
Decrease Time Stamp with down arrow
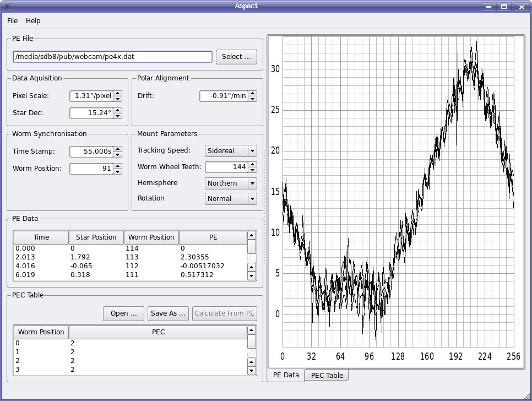pyautogui.click(x=118, y=154)
